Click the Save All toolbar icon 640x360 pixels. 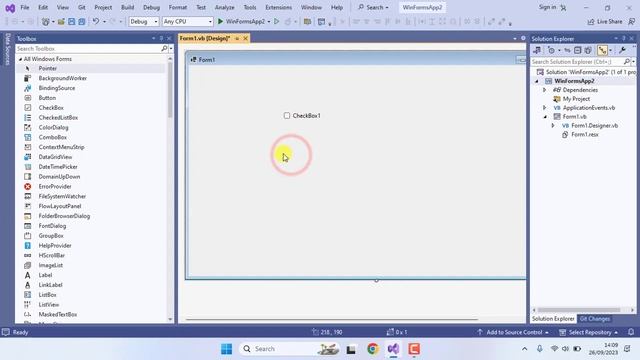tap(82, 22)
